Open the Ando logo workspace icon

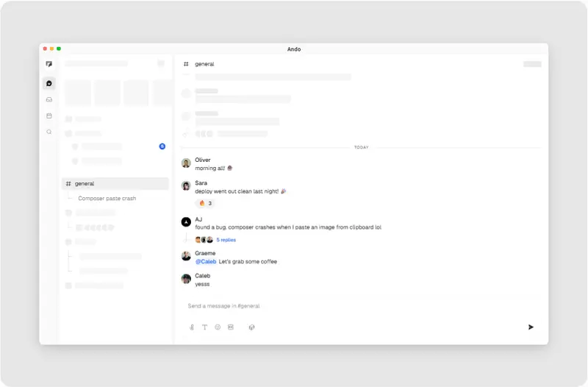point(49,64)
